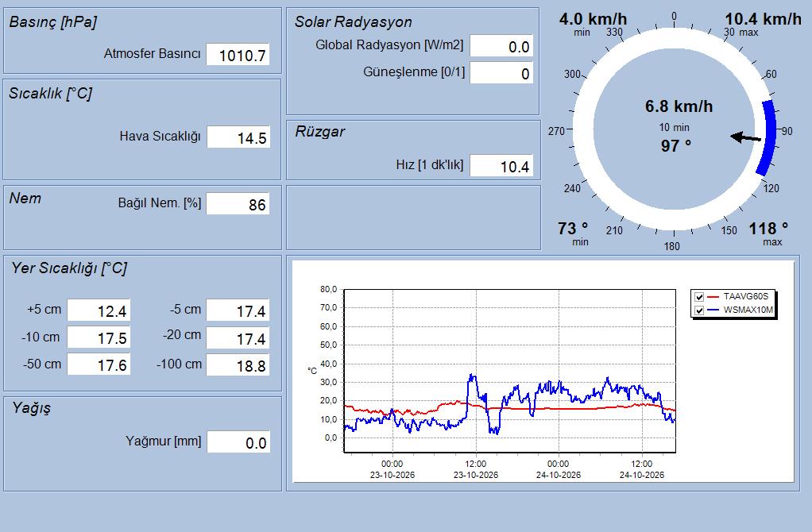Screen dimensions: 812x532
Task: Click the Sıcaklık [°C] heading
Action: click(50, 94)
